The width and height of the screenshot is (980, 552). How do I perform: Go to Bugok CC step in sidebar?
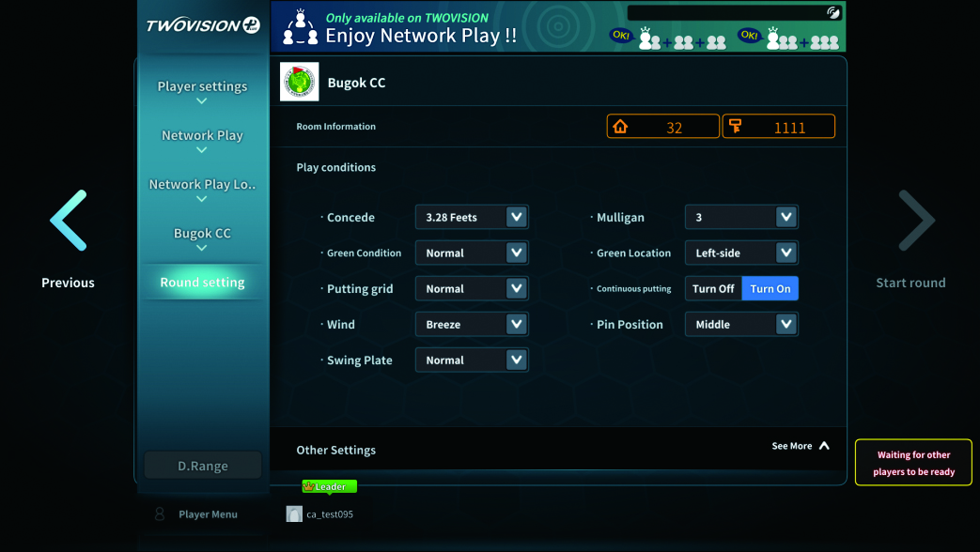(x=203, y=233)
